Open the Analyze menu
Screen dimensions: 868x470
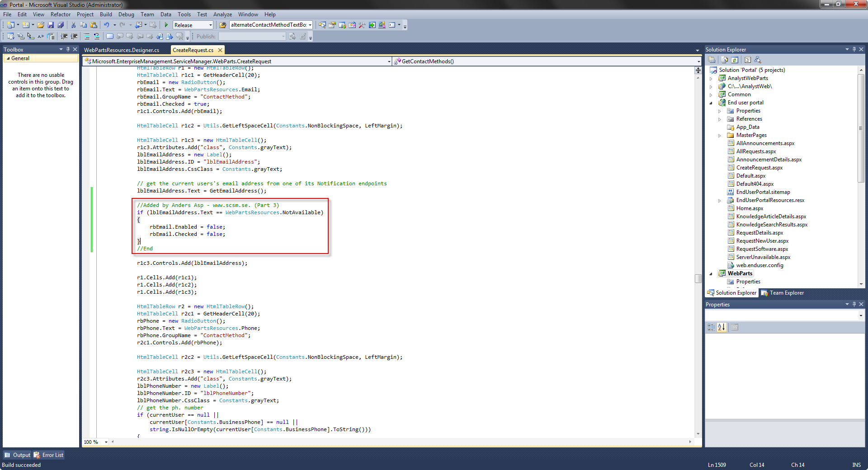tap(222, 14)
